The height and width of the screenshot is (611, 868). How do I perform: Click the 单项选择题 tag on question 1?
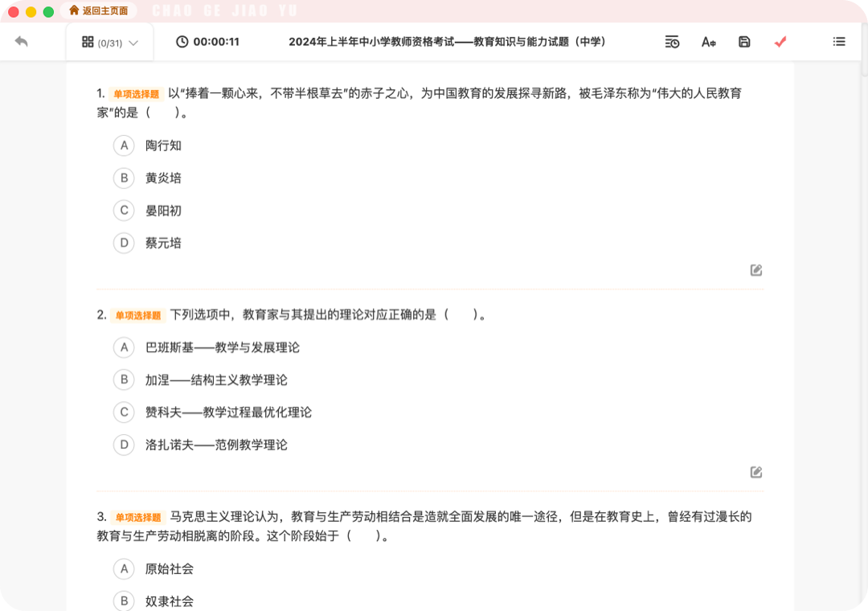click(136, 94)
